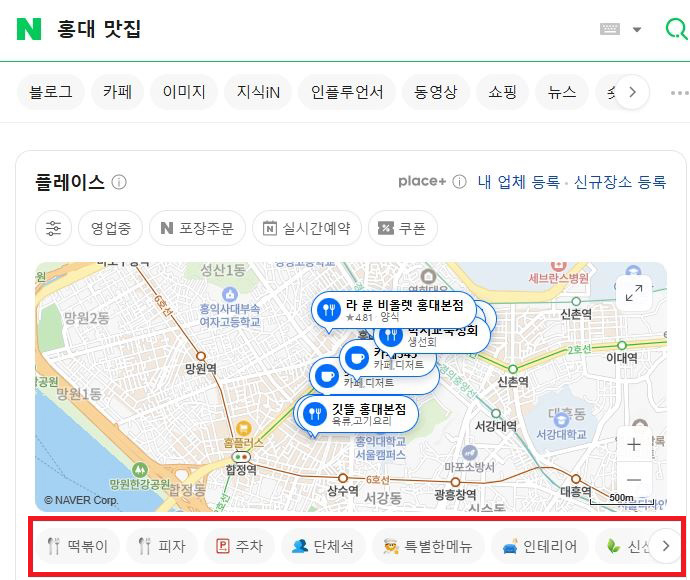This screenshot has height=580, width=690.
Task: Enable the 쿠폰 filter
Action: tap(402, 228)
